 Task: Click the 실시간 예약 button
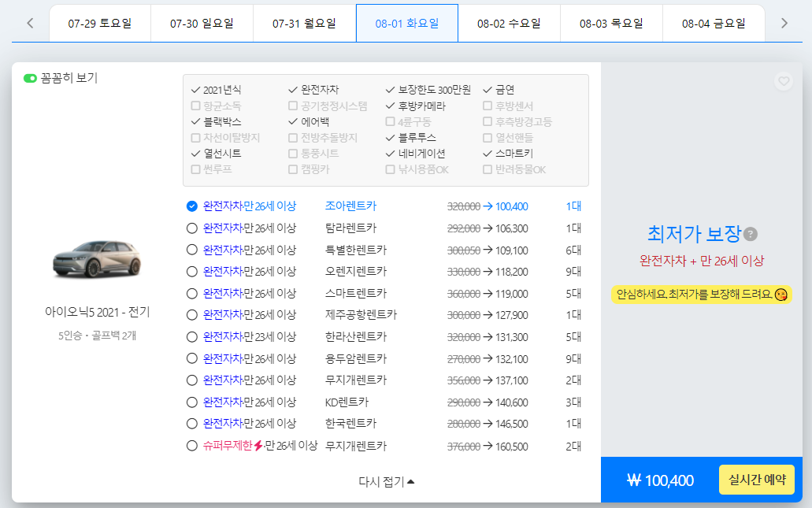756,479
